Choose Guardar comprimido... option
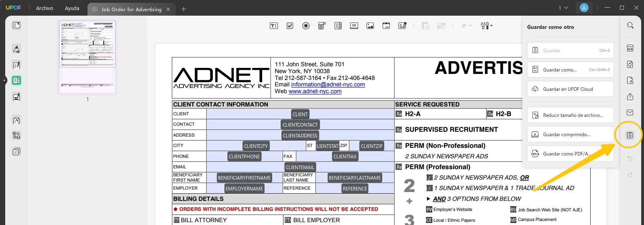 coord(571,134)
